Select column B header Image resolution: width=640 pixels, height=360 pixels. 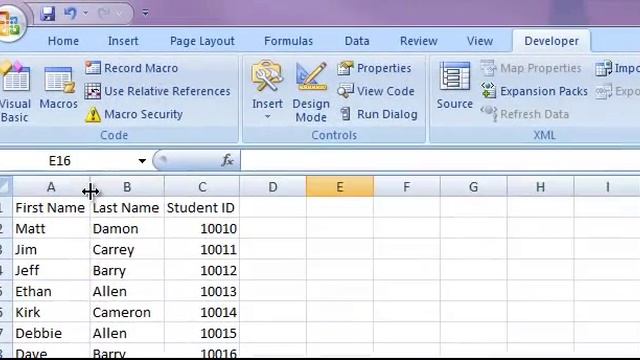127,187
